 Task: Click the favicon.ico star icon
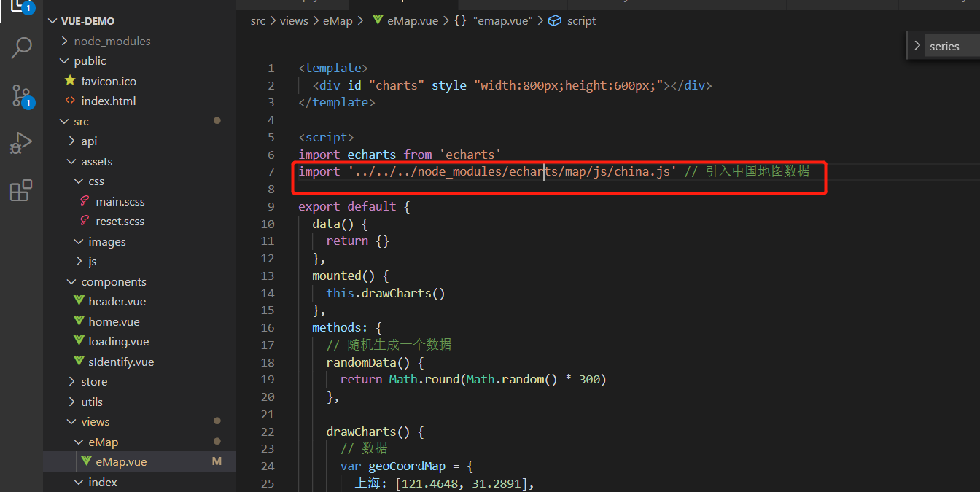(x=70, y=81)
